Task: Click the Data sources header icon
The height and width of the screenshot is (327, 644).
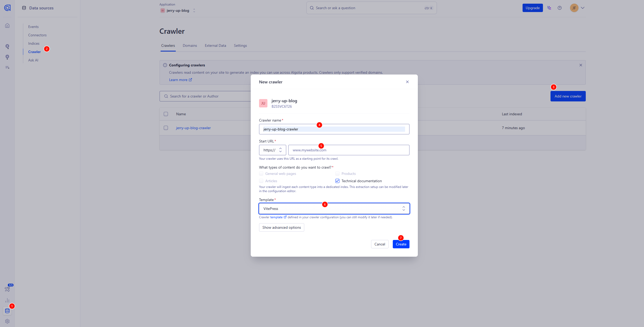Action: pos(24,8)
